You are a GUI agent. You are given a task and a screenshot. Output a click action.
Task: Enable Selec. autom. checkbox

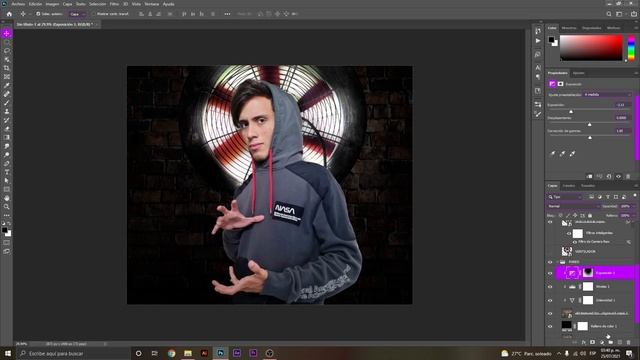[38, 14]
